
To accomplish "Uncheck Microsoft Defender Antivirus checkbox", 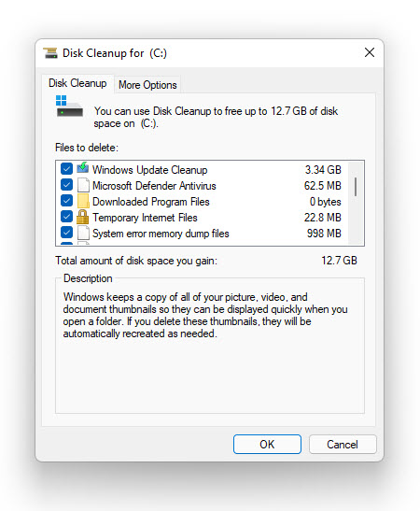I will (67, 185).
